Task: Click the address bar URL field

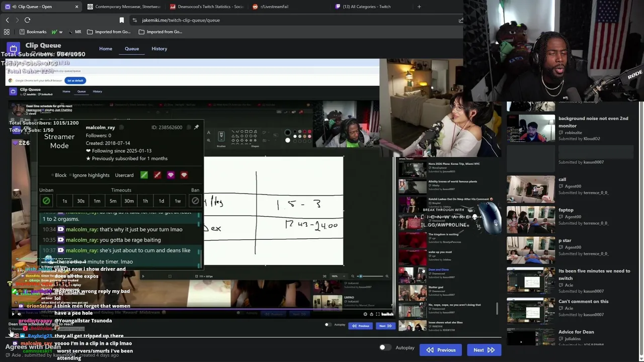Action: [297, 20]
